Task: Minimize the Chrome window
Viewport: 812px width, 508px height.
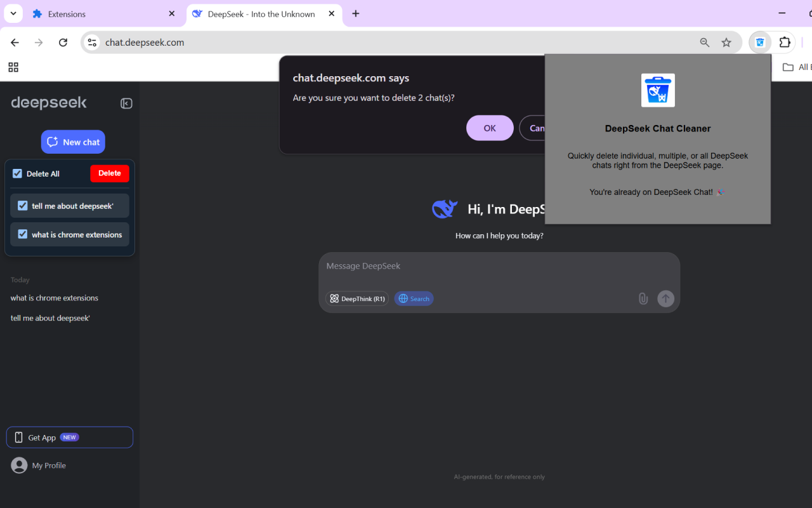Action: [782, 13]
